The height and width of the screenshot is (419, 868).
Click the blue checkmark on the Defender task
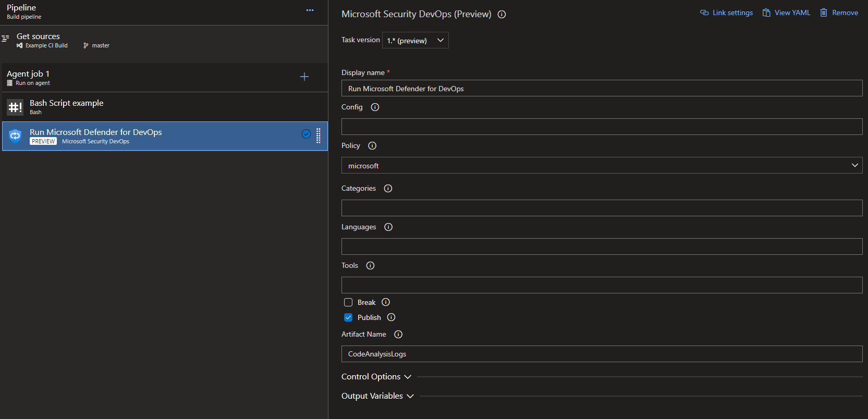tap(306, 134)
